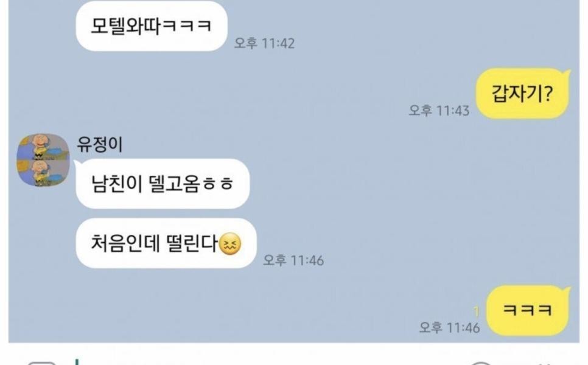Image resolution: width=588 pixels, height=365 pixels.
Task: Select the yellow "갑자기?" bubble
Action: click(x=522, y=94)
